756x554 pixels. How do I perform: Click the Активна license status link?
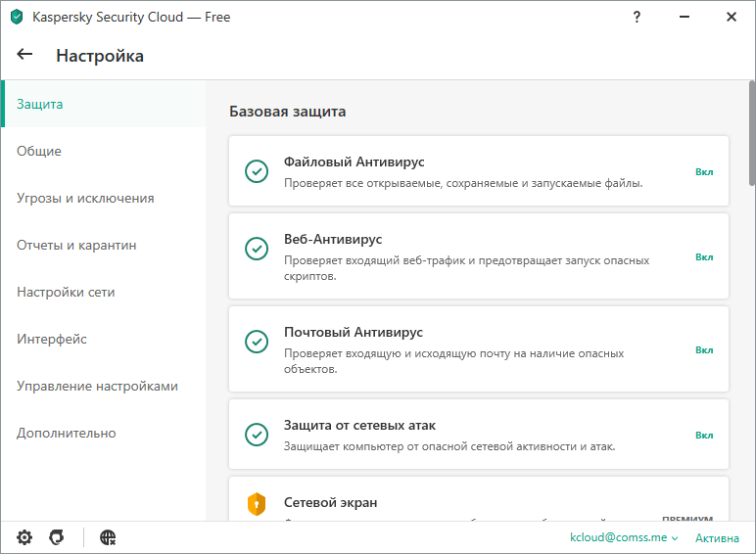tap(717, 538)
